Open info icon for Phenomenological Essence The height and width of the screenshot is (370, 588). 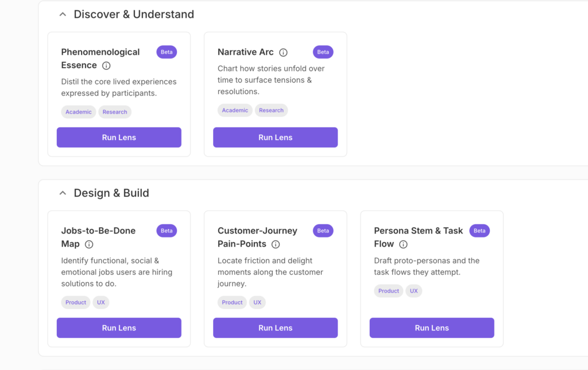[106, 66]
